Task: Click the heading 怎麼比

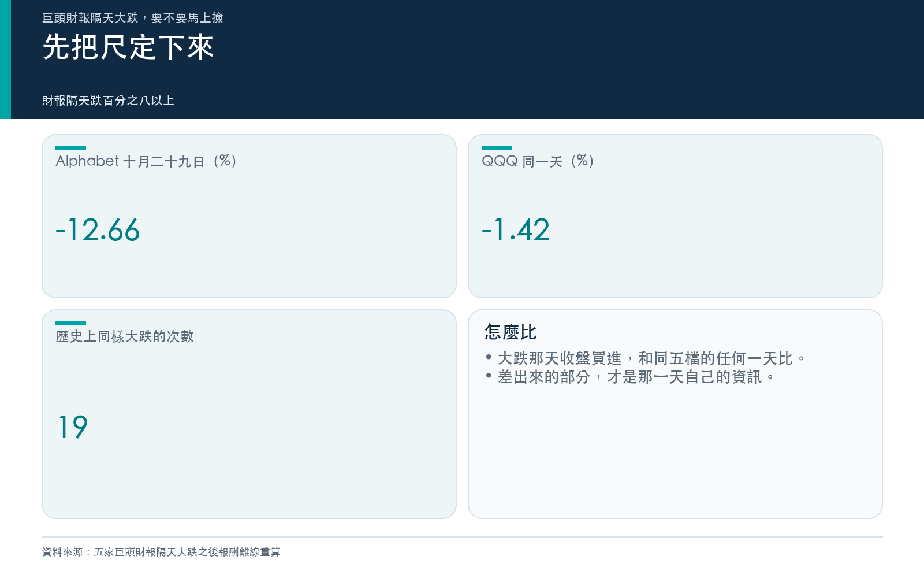Action: [511, 332]
